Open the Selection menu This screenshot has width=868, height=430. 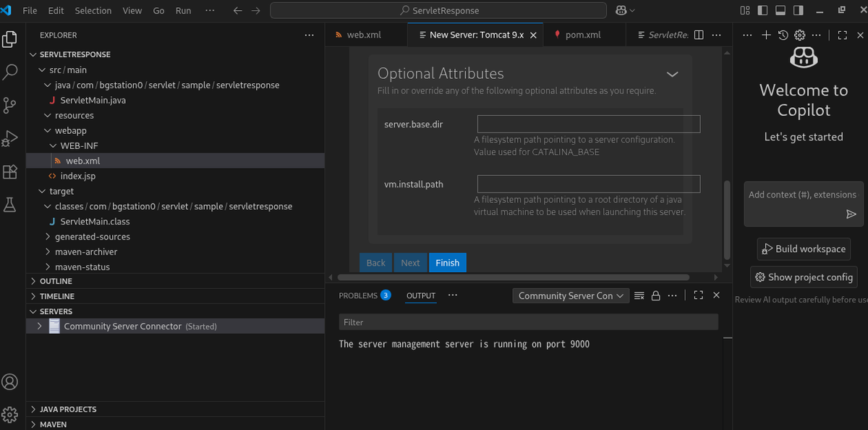click(93, 11)
